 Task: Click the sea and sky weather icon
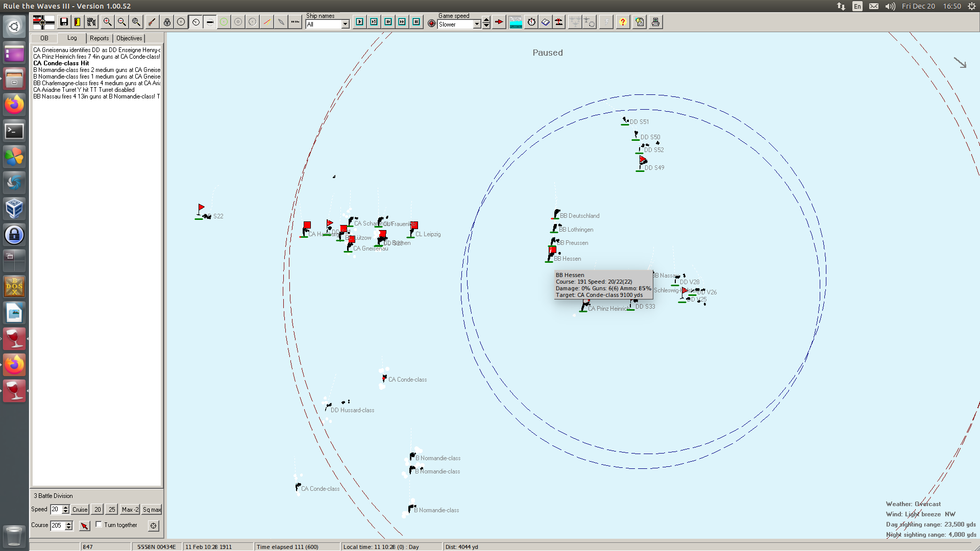[516, 22]
